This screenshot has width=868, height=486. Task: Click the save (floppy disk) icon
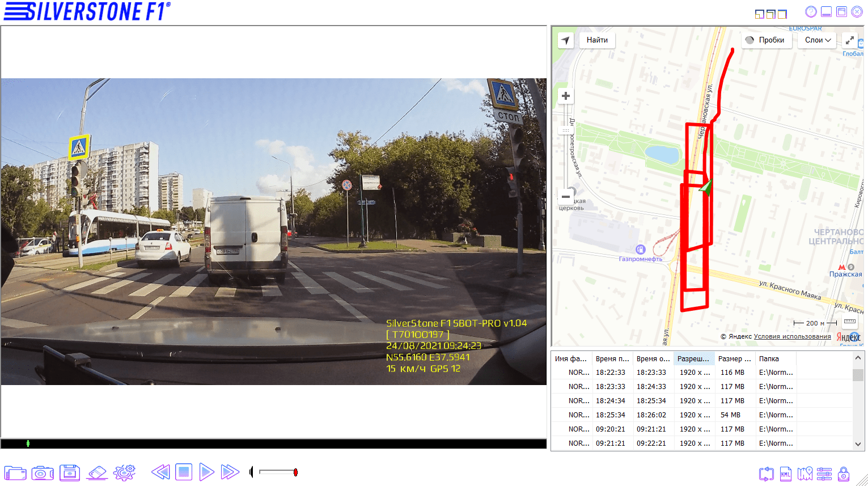(70, 472)
